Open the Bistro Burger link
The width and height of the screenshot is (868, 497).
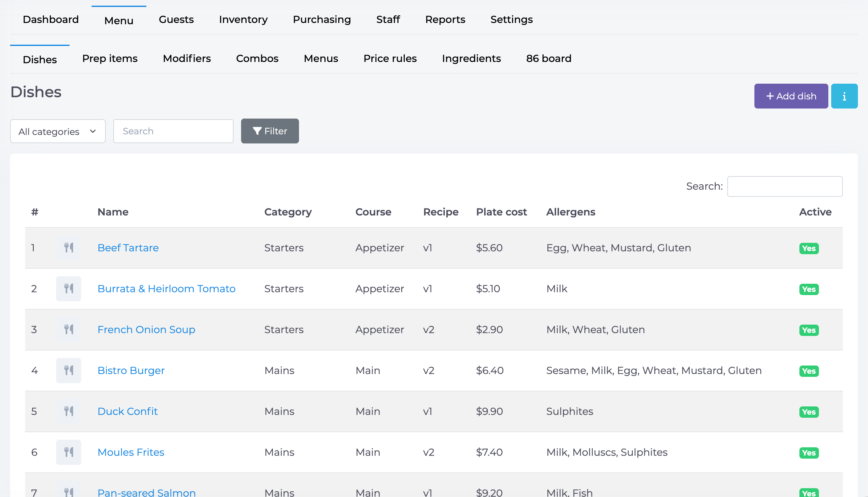click(131, 371)
